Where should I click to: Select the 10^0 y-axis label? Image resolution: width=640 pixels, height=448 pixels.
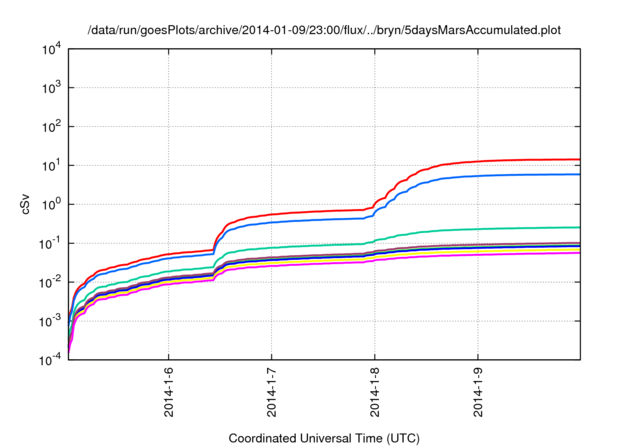(x=52, y=204)
